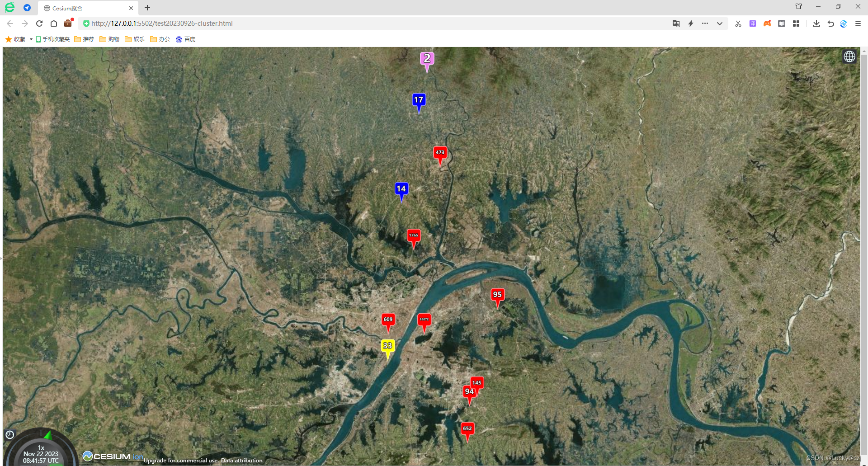Click the dark square extension icon

pos(782,24)
